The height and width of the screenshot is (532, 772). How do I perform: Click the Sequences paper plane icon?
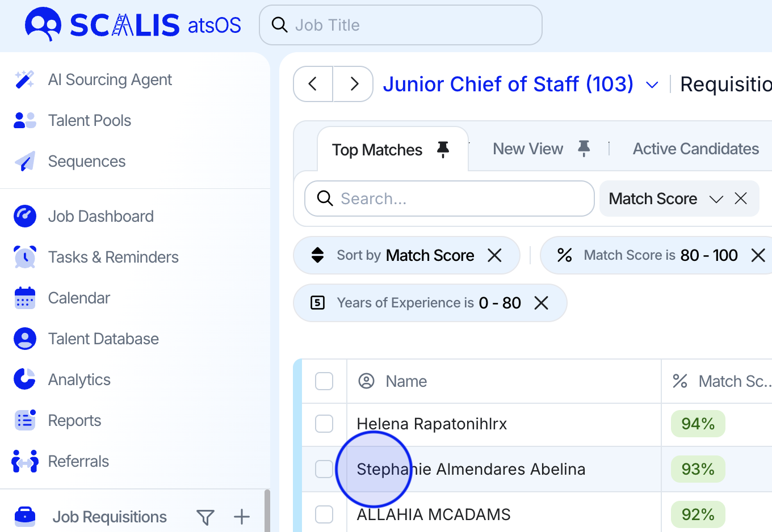point(24,162)
